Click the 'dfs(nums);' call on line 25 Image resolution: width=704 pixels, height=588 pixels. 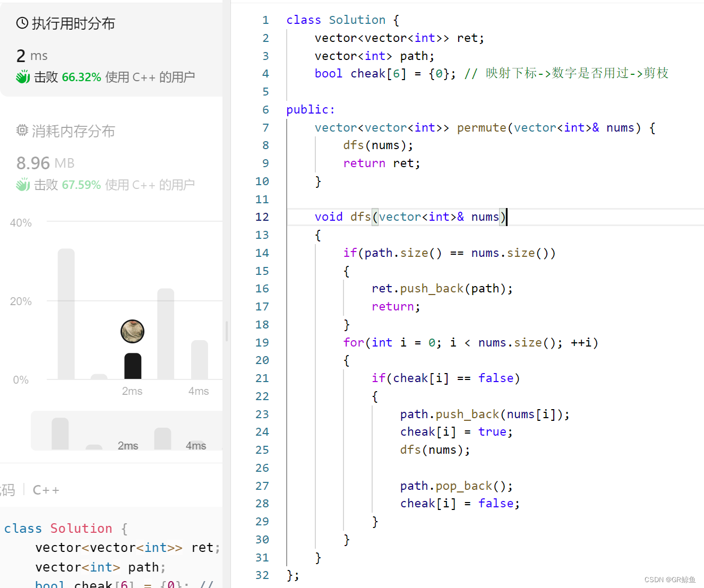coord(435,450)
